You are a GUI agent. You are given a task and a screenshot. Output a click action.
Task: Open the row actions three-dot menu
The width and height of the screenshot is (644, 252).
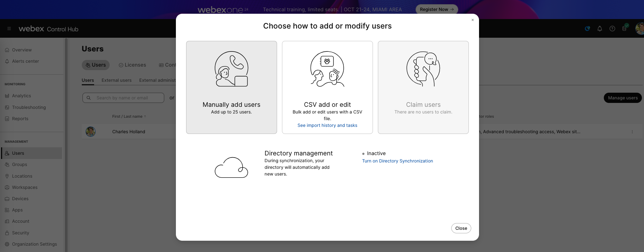pyautogui.click(x=632, y=132)
